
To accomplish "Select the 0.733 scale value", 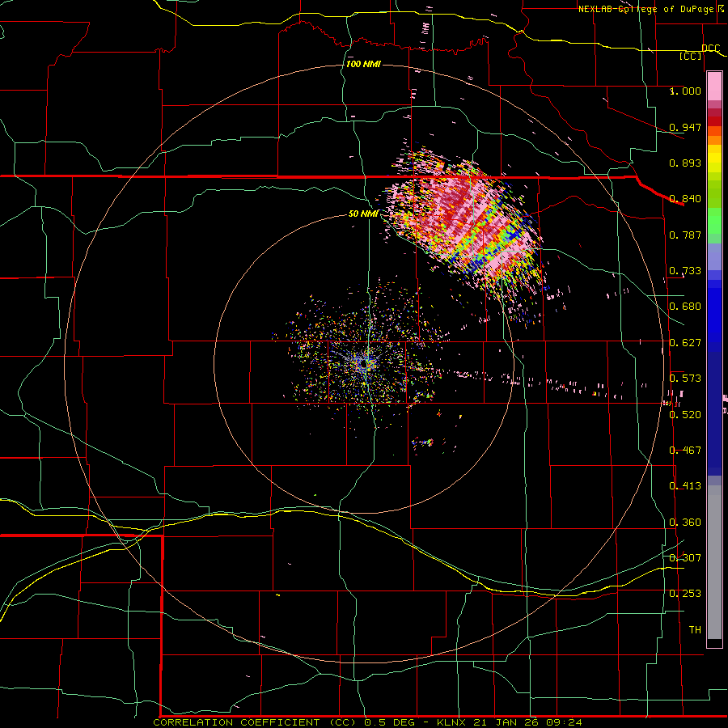I will tap(685, 270).
